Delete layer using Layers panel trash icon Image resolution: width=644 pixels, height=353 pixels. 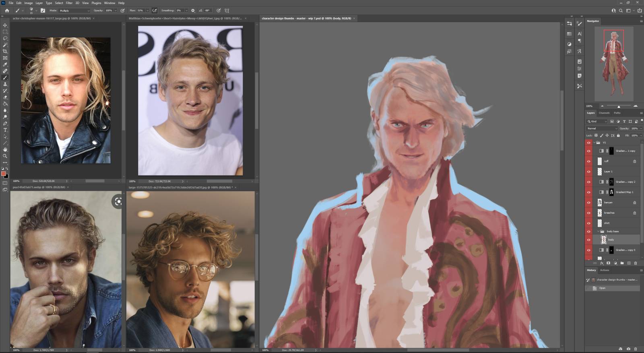[636, 263]
